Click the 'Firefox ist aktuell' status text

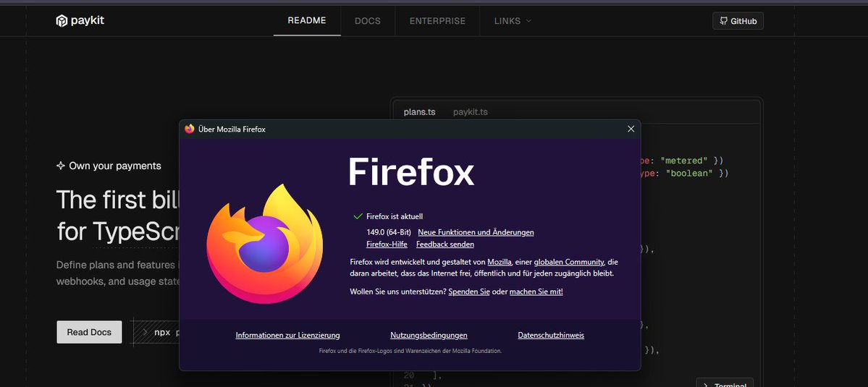pos(395,217)
